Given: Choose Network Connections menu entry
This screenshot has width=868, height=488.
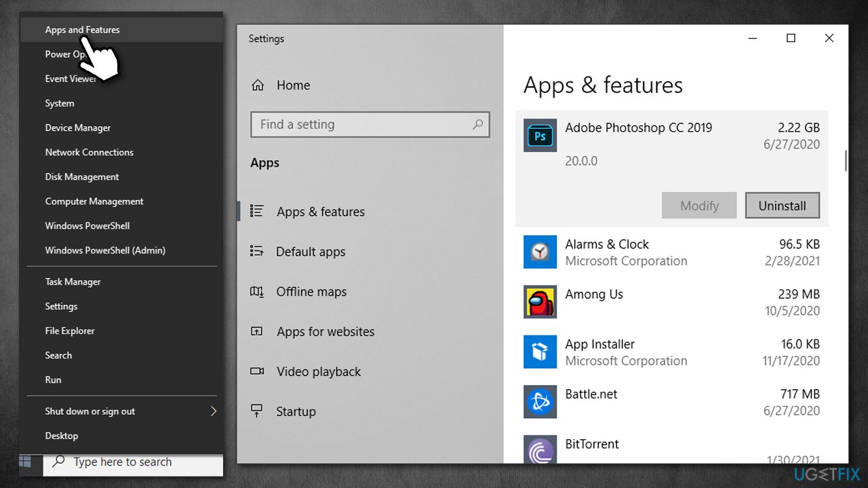Looking at the screenshot, I should pos(121,152).
